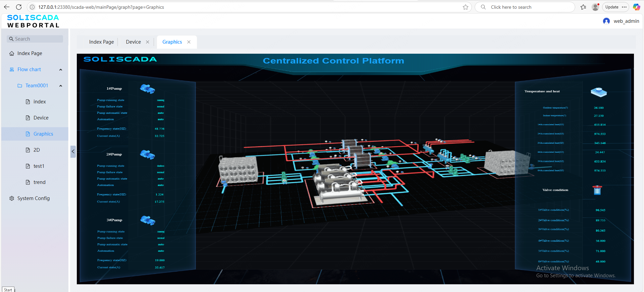The height and width of the screenshot is (292, 644).
Task: Collapse the Team0001 folder
Action: tap(61, 86)
